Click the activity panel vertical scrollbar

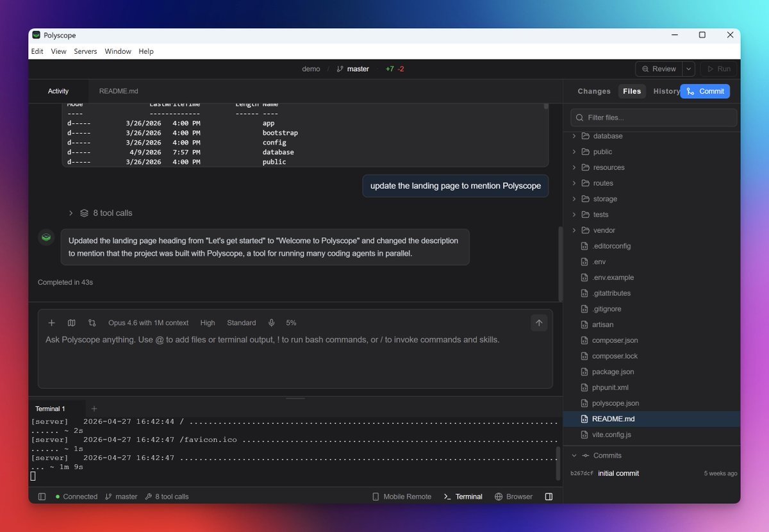tap(561, 263)
